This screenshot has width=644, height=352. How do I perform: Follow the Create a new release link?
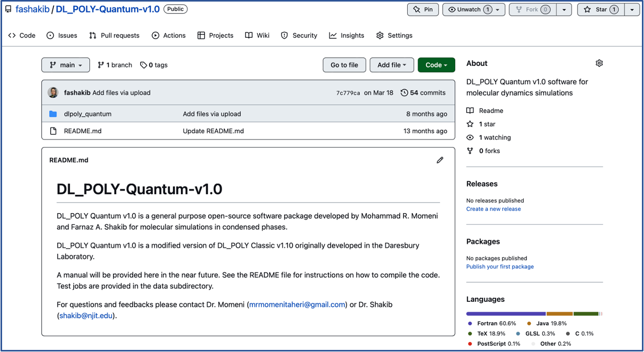pos(493,209)
